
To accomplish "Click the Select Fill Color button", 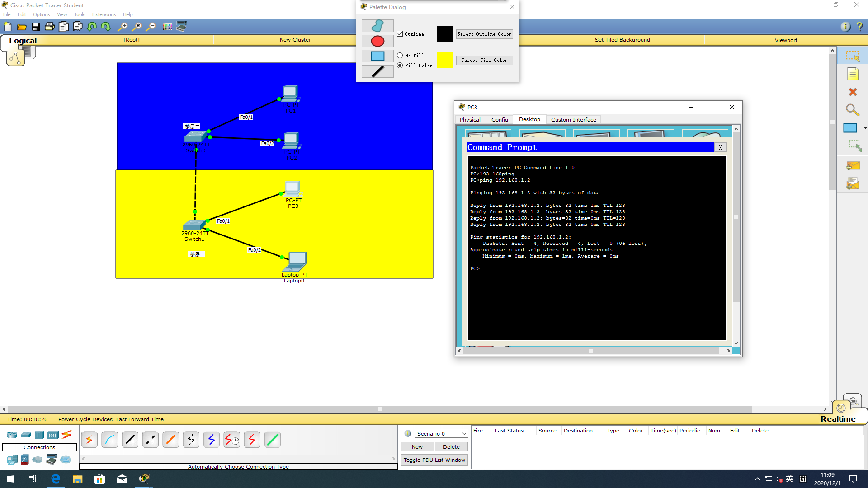I will pos(484,60).
